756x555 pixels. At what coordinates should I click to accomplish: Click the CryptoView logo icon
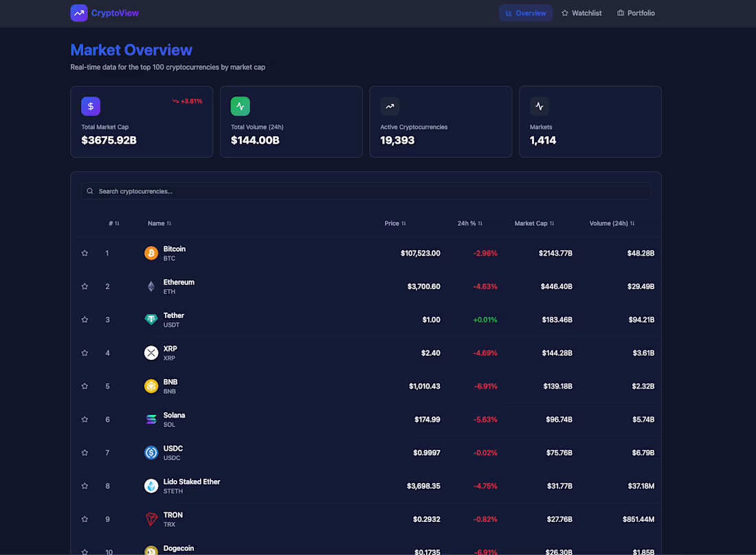(79, 13)
